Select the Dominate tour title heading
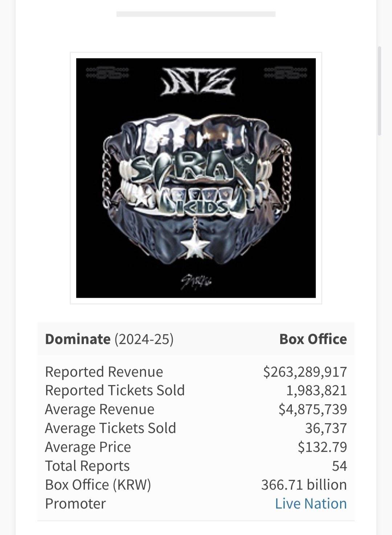Viewport: 392px width, 535px height. point(78,339)
